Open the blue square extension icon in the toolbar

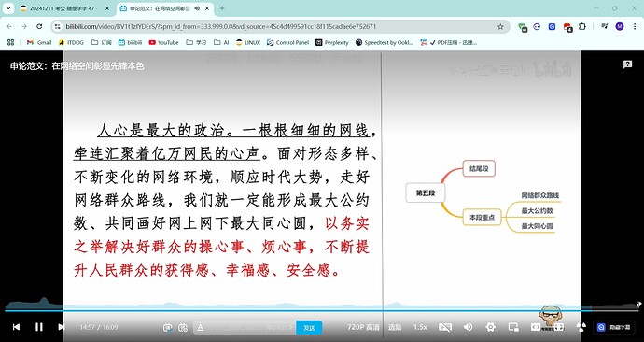(x=552, y=27)
